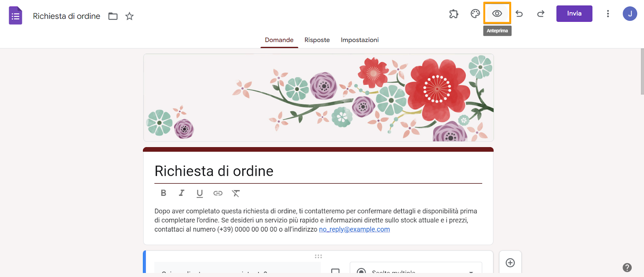Open the Google Forms home icon

[x=15, y=16]
